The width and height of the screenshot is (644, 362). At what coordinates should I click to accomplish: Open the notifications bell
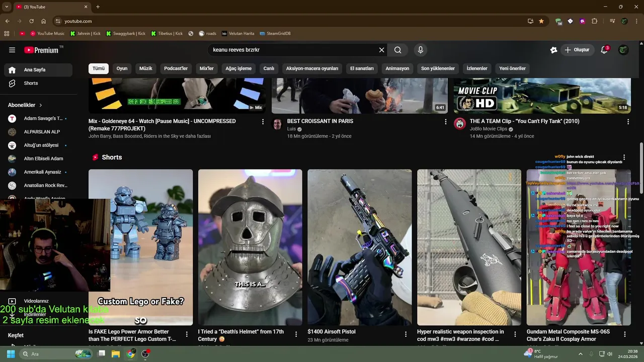(x=604, y=50)
